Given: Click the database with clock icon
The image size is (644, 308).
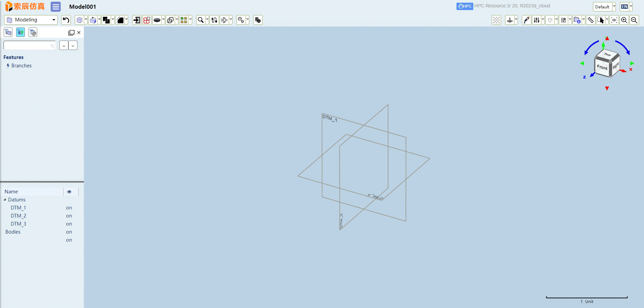Looking at the screenshot, I should click(258, 20).
